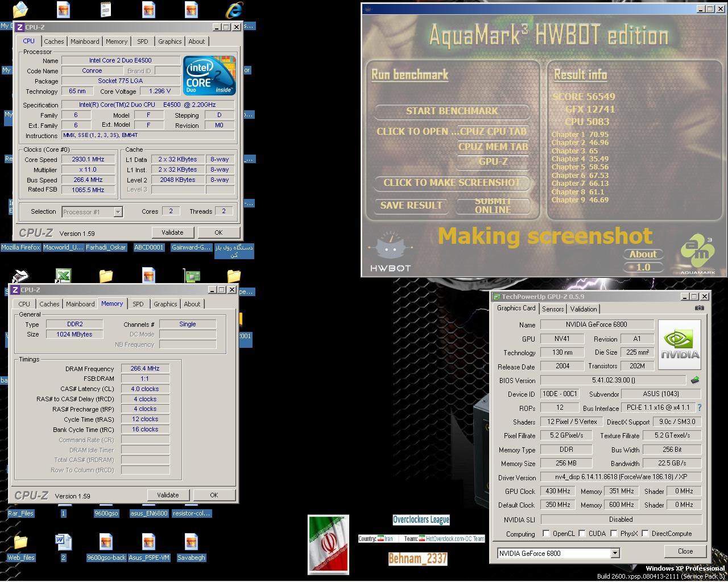The height and width of the screenshot is (582, 728).
Task: Select the Mozilla Firefox desktop label
Action: point(20,247)
